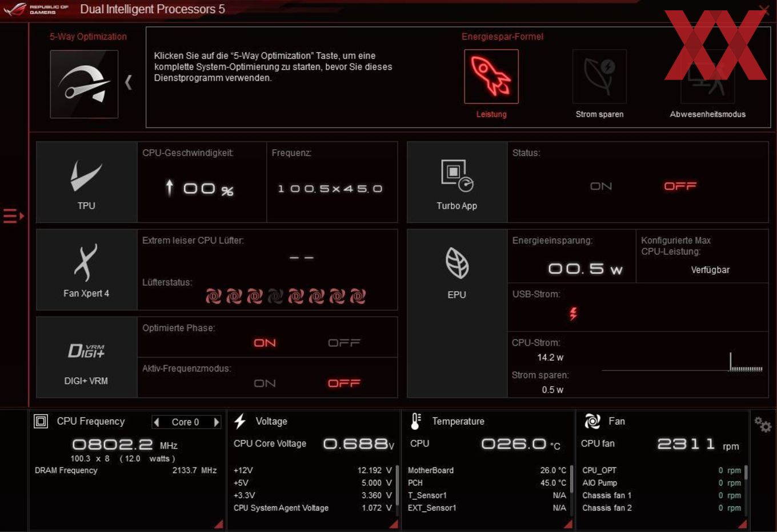Switch to next CPU core
777x532 pixels.
click(216, 422)
